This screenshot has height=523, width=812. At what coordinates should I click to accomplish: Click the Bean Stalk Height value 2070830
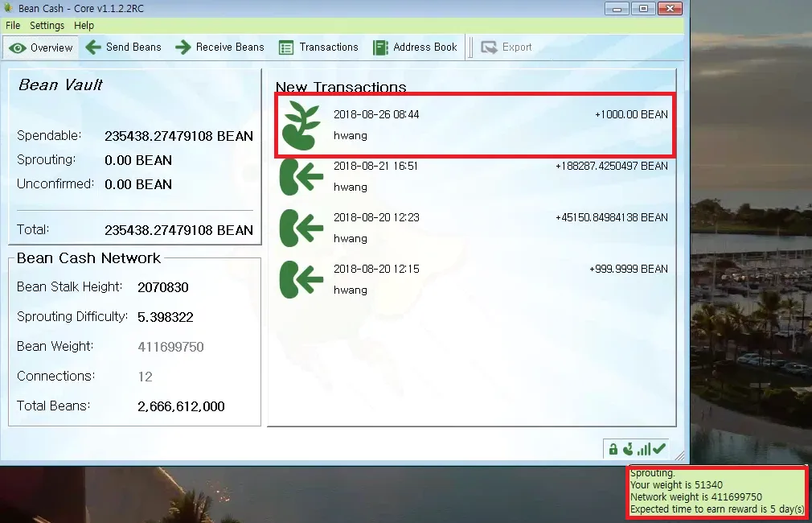[163, 287]
